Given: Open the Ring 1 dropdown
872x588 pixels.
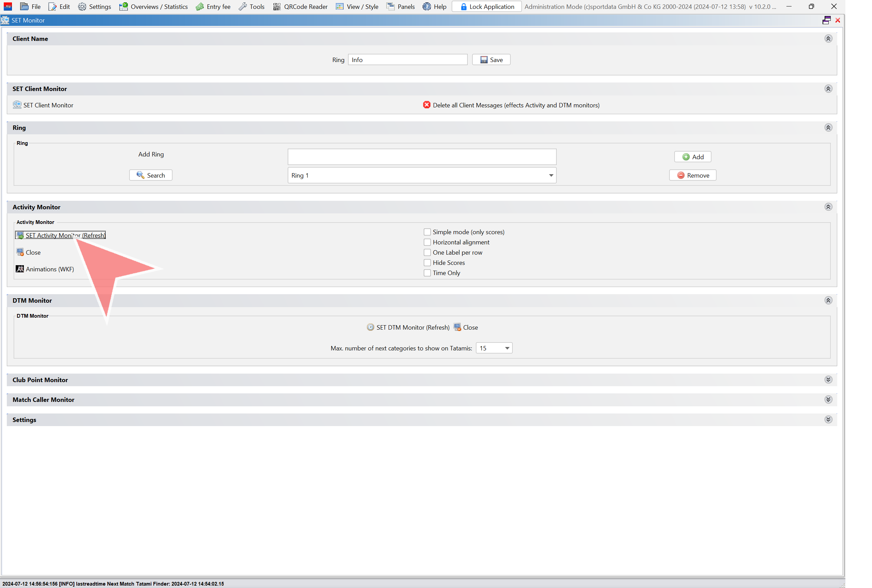Looking at the screenshot, I should pyautogui.click(x=422, y=175).
